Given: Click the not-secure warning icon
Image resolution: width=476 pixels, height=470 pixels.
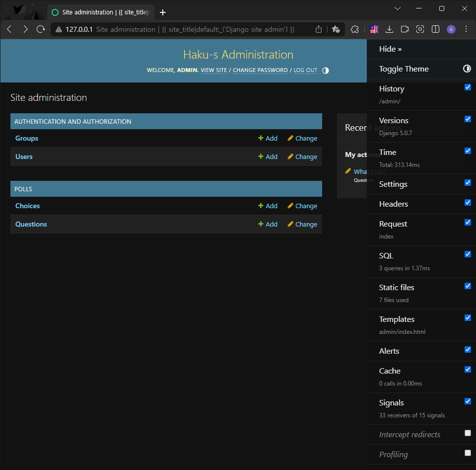Looking at the screenshot, I should coord(59,29).
